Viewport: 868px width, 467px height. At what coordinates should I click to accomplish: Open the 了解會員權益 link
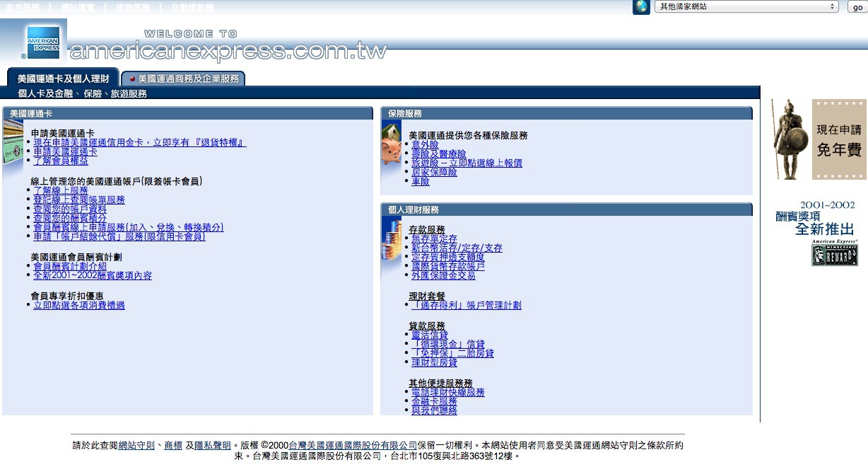point(61,161)
